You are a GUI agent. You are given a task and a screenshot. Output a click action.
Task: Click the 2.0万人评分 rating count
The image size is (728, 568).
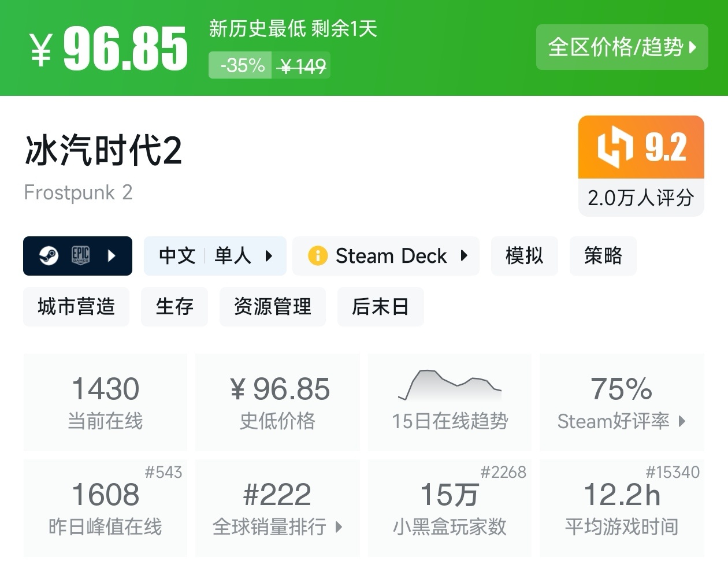point(641,198)
